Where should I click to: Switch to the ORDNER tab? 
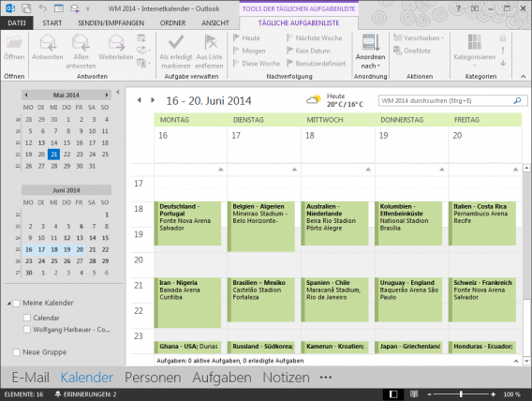[x=172, y=22]
